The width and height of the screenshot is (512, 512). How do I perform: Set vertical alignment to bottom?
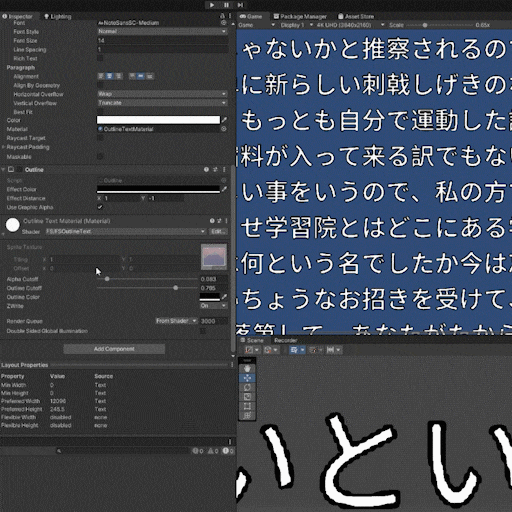(x=150, y=76)
